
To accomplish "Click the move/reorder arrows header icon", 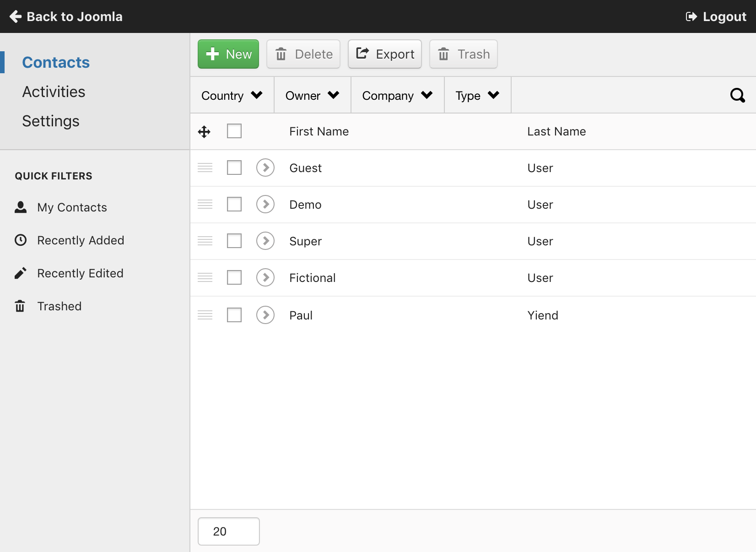I will (x=204, y=132).
